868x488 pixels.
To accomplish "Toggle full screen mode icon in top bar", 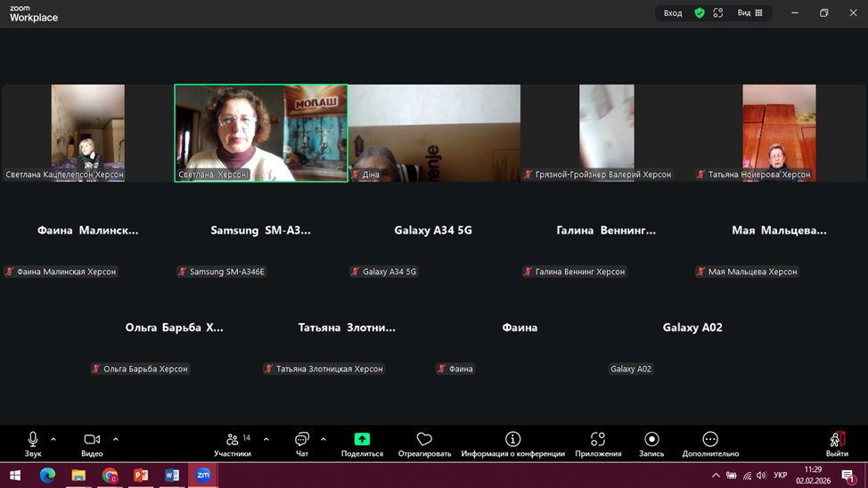I will pos(718,13).
